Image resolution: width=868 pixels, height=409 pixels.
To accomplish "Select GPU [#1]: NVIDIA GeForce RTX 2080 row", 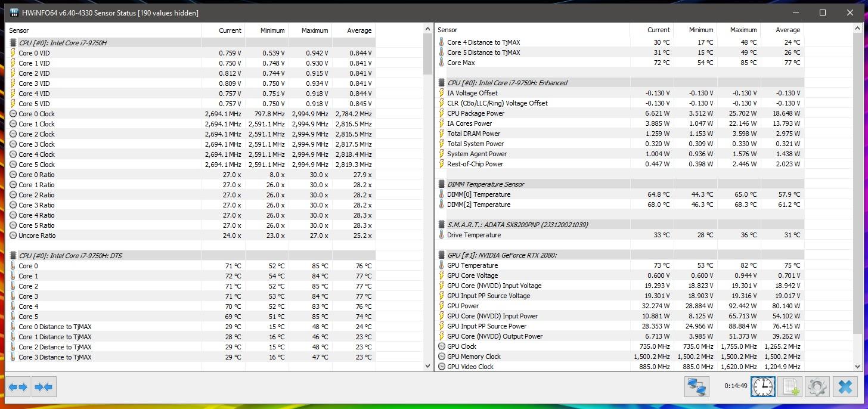I will (x=619, y=255).
